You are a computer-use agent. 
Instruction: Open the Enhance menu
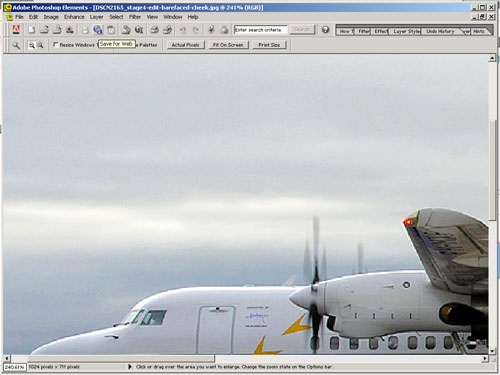click(74, 17)
